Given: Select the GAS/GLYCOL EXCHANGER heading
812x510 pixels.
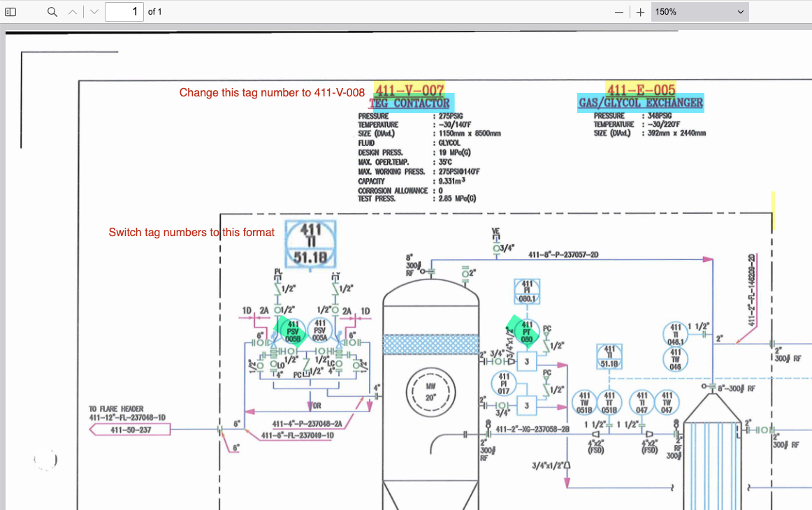Looking at the screenshot, I should (x=641, y=103).
